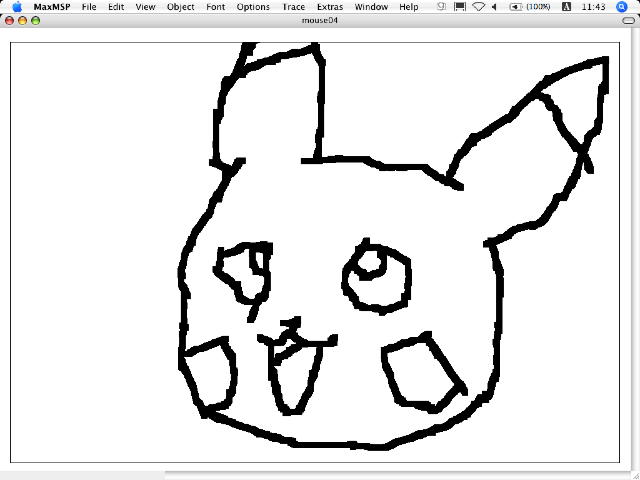Click the volume speaker icon

point(496,7)
